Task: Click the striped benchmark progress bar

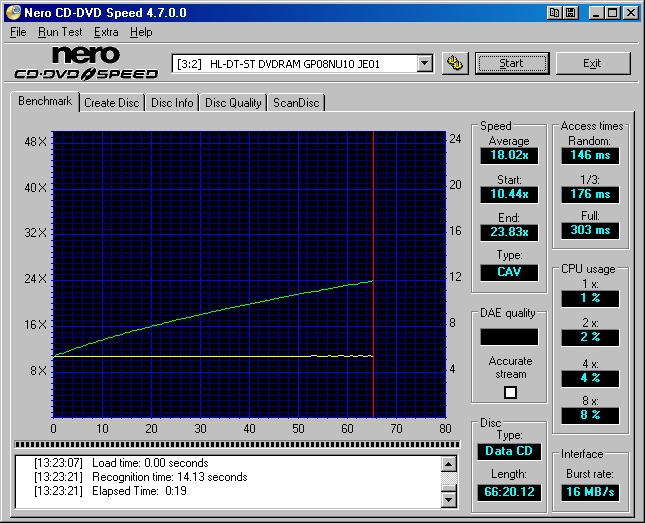Action: [x=237, y=444]
